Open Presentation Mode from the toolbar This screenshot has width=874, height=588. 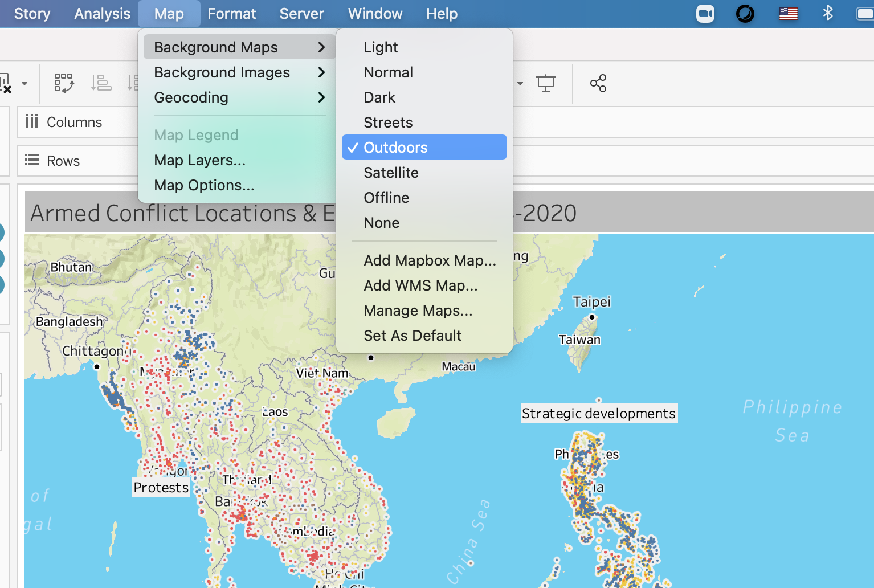pos(545,83)
